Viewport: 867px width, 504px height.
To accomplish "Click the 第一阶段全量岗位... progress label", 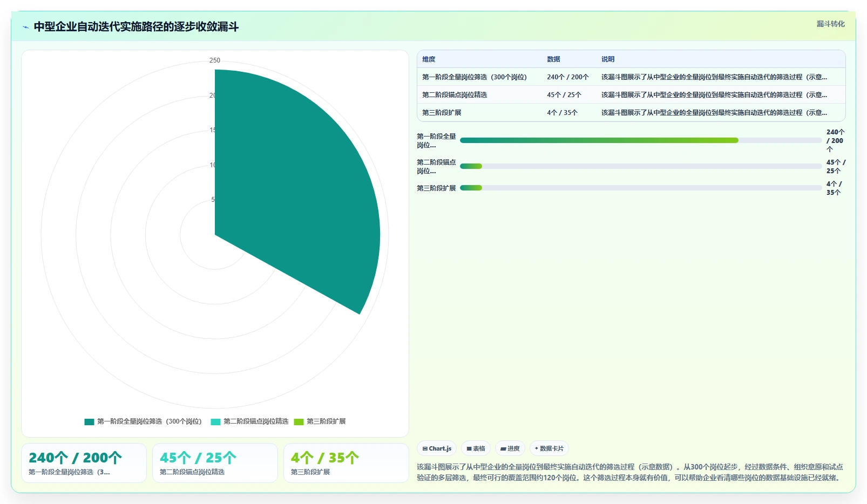I will tap(436, 141).
